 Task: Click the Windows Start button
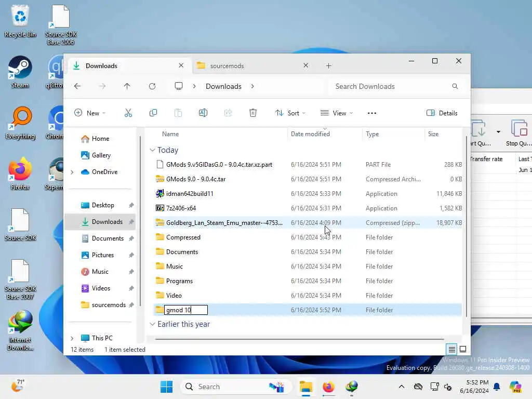click(x=166, y=387)
